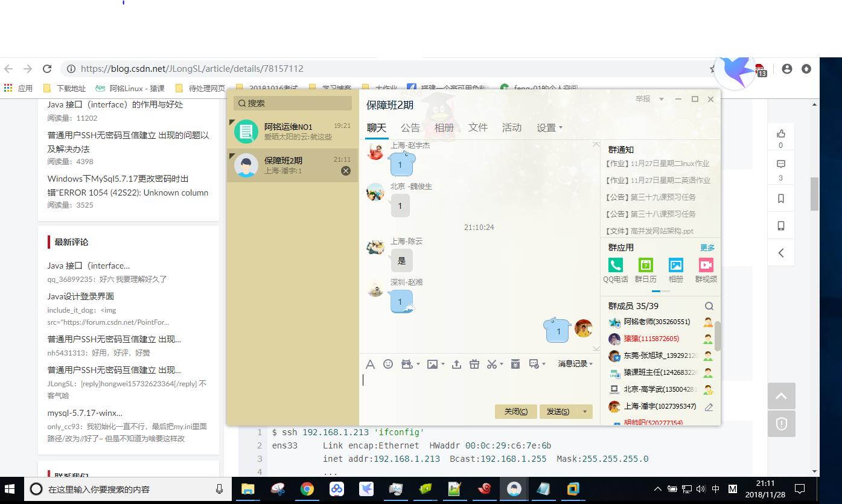Switch to the 公告 tab
842x504 pixels.
tap(410, 128)
